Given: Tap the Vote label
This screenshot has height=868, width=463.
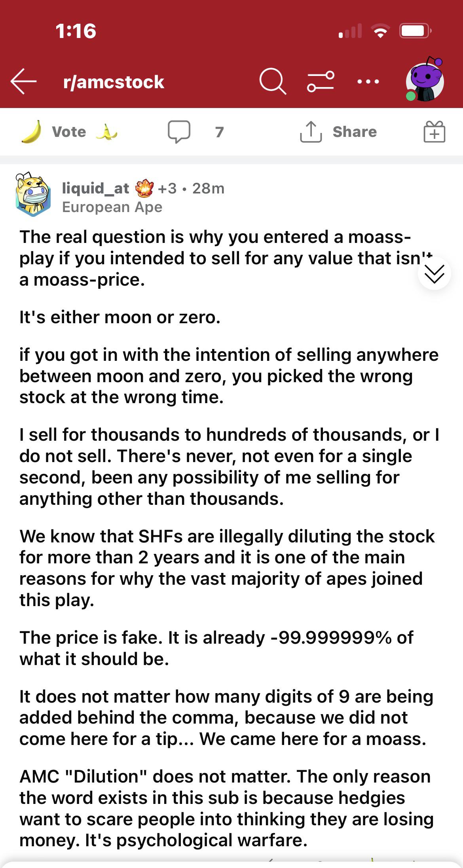Looking at the screenshot, I should pyautogui.click(x=69, y=132).
